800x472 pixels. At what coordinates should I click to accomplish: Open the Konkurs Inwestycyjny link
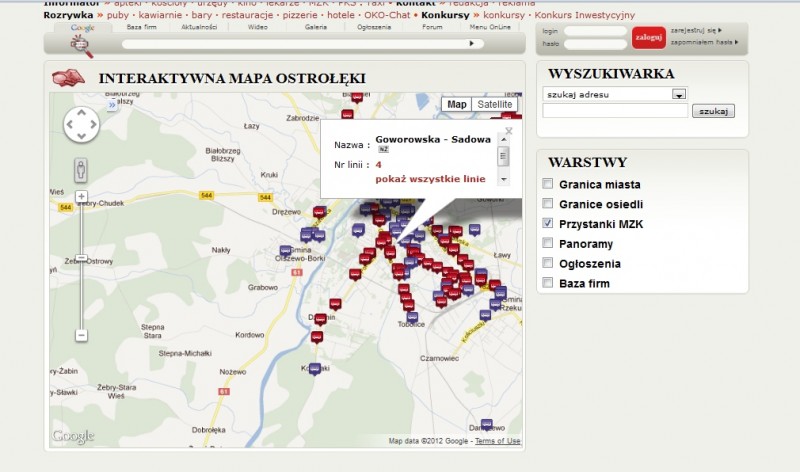[x=585, y=15]
